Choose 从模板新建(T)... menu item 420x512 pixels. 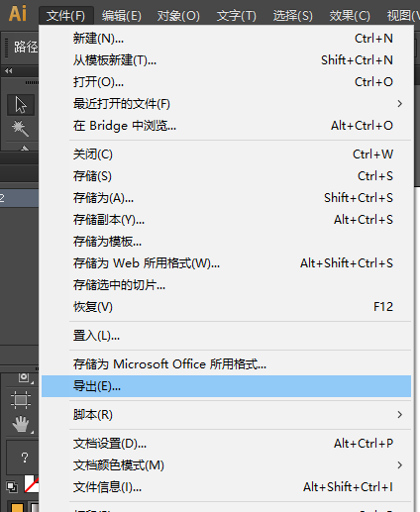pos(226,60)
